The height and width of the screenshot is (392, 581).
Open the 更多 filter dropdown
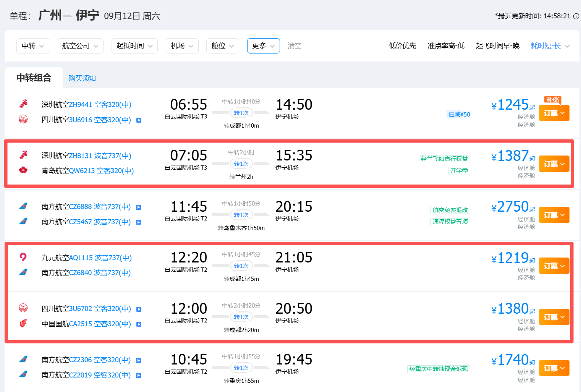tap(264, 46)
